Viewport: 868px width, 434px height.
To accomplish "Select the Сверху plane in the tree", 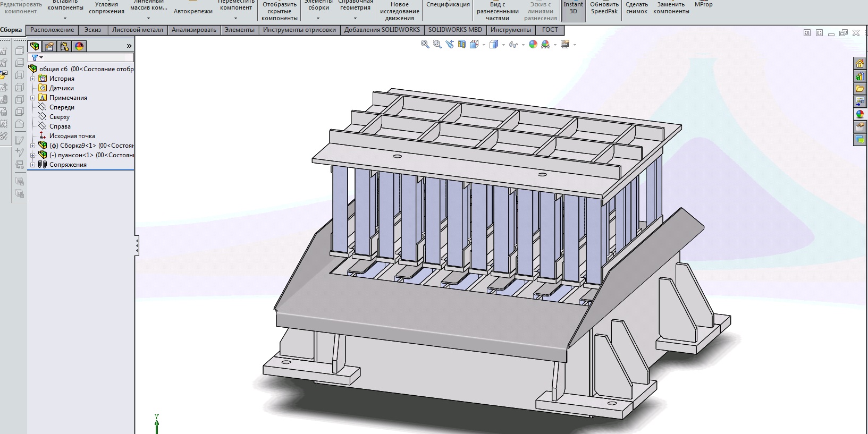I will point(60,117).
